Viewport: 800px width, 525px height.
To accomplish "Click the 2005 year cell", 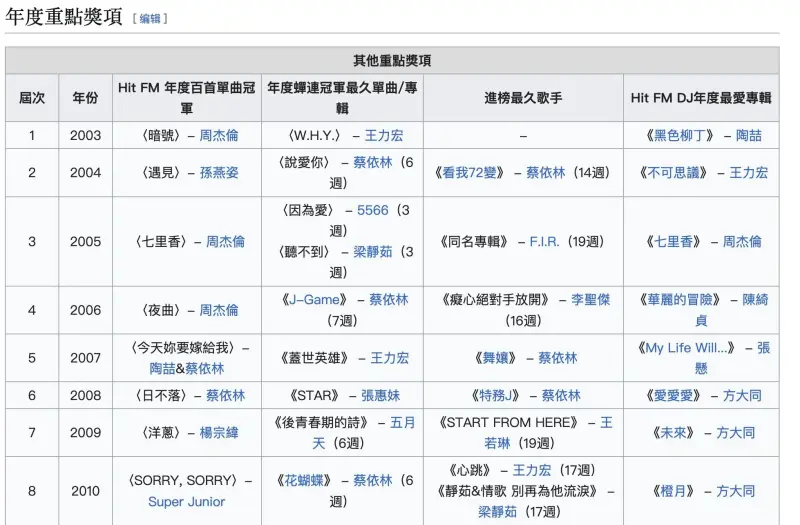I will coord(85,241).
